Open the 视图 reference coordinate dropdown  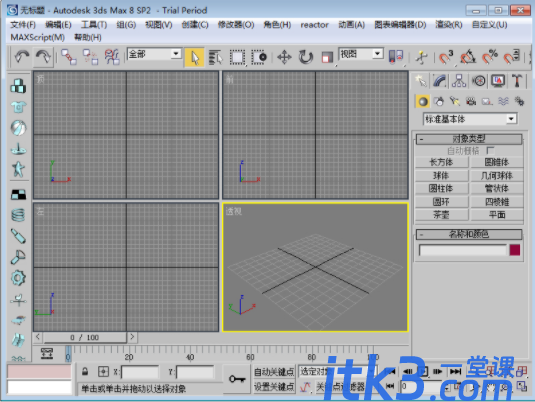pos(361,54)
